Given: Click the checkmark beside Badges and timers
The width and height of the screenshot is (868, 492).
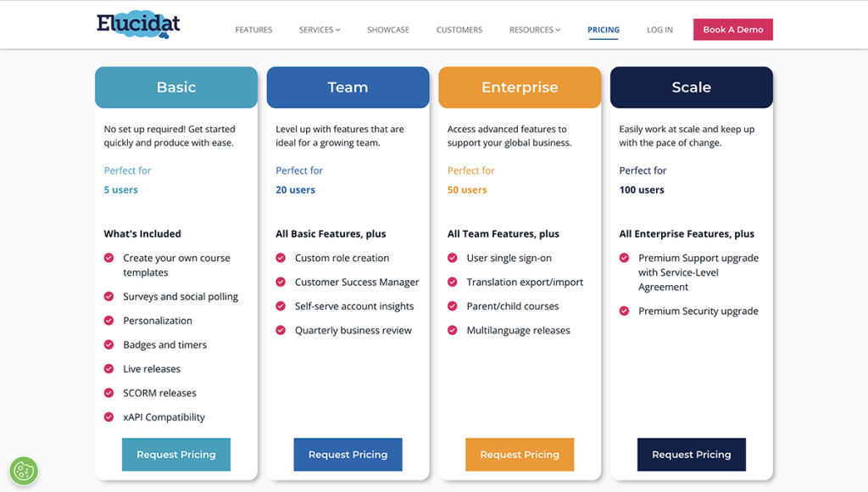Looking at the screenshot, I should click(x=109, y=344).
